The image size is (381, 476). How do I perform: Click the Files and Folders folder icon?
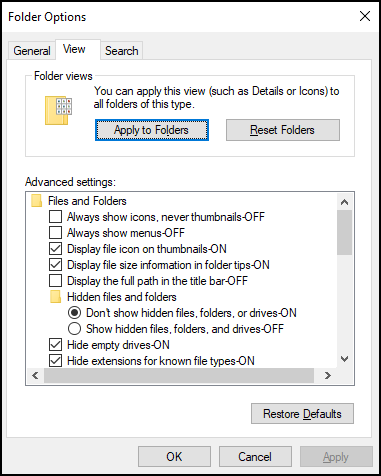(x=36, y=201)
